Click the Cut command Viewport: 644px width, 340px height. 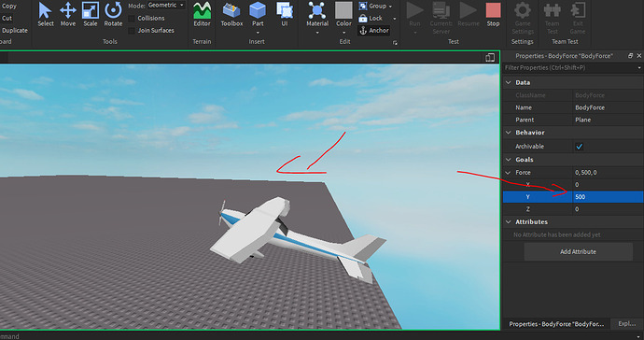7,18
